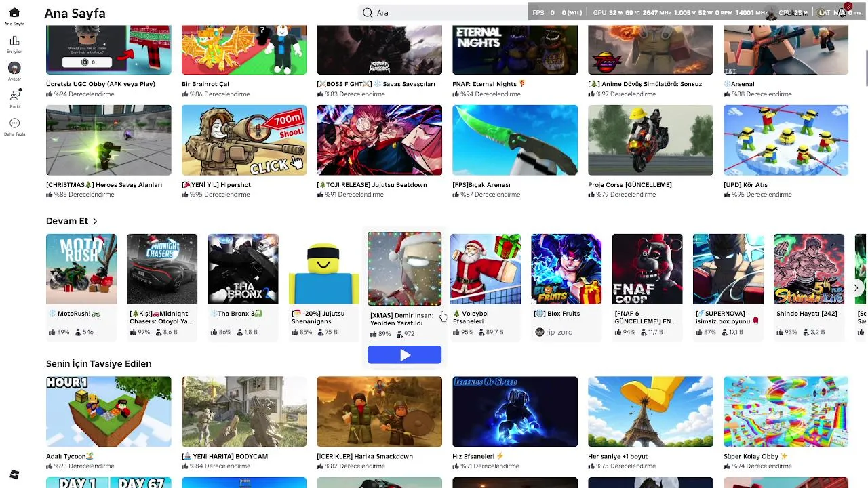Viewport: 868px width, 488px height.
Task: Click the Arsenal game title
Action: (739, 84)
